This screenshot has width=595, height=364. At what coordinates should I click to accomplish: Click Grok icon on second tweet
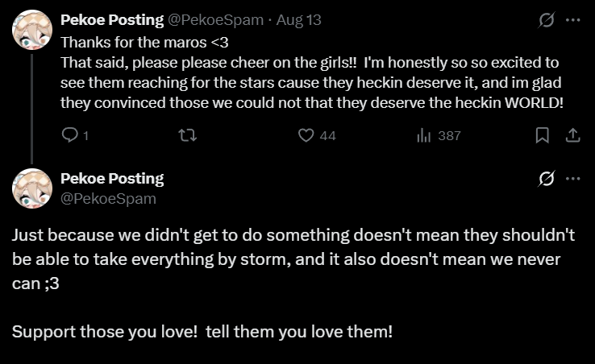[546, 179]
